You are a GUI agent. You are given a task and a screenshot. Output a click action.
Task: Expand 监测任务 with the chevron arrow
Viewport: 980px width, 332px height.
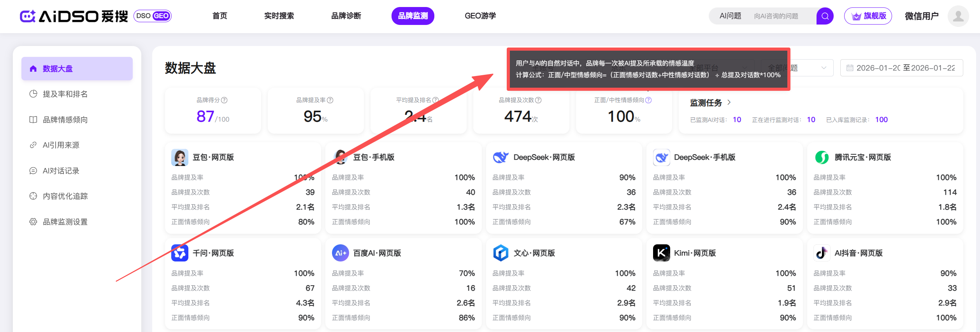[x=729, y=102]
